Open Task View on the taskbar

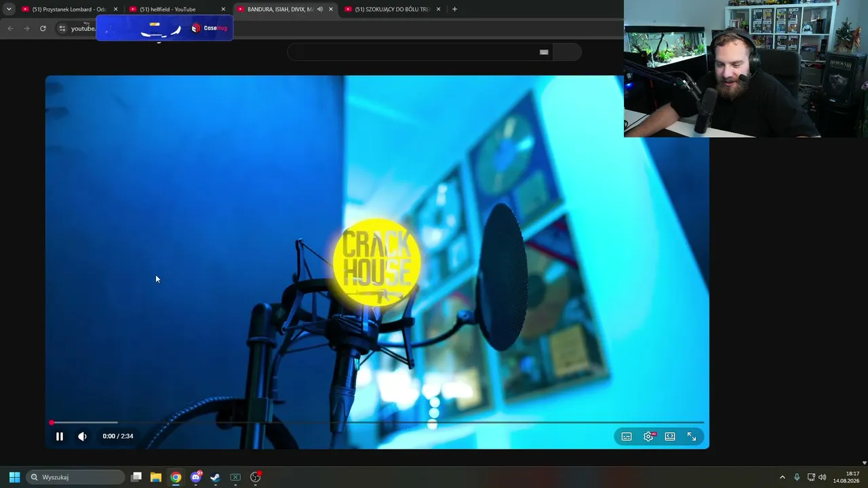136,477
